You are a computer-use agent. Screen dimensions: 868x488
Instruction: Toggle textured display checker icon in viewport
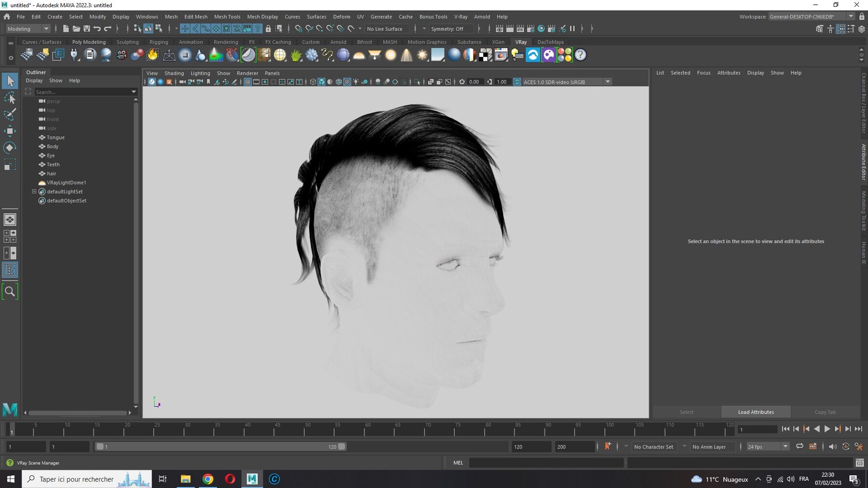point(347,82)
